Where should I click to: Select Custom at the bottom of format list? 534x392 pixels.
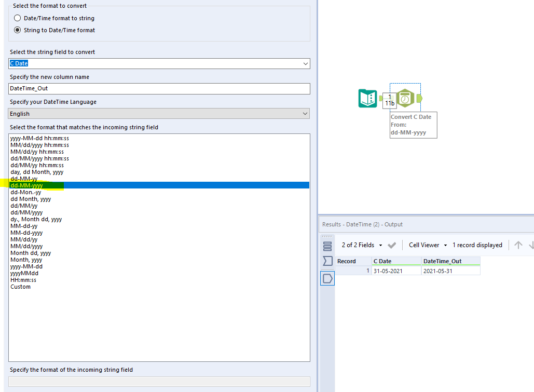click(20, 286)
